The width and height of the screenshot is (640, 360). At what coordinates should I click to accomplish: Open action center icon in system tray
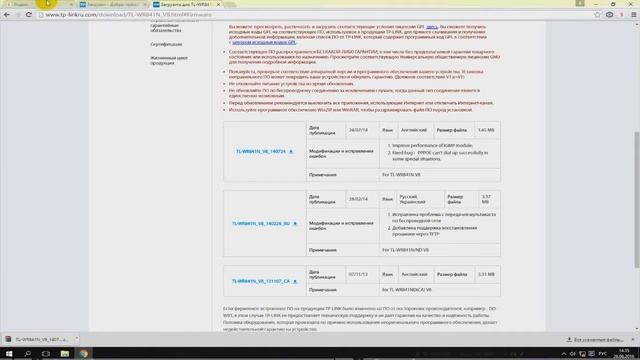[x=592, y=354]
